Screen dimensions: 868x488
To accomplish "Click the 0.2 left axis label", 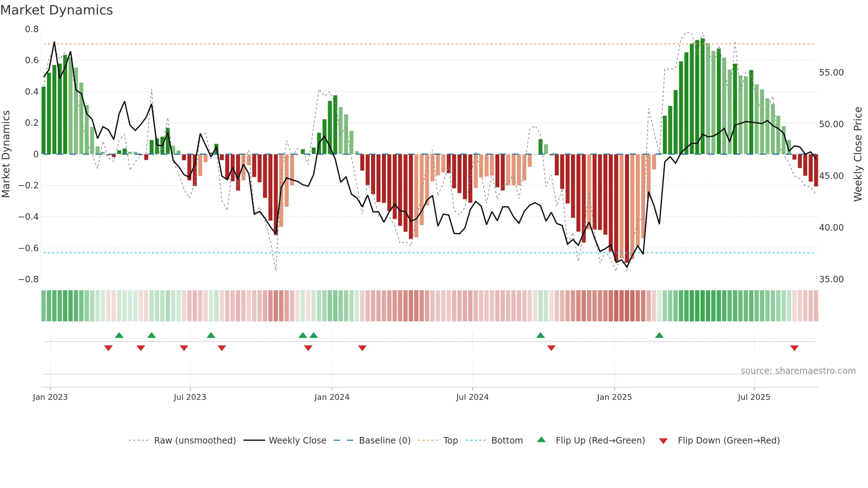I will (32, 123).
